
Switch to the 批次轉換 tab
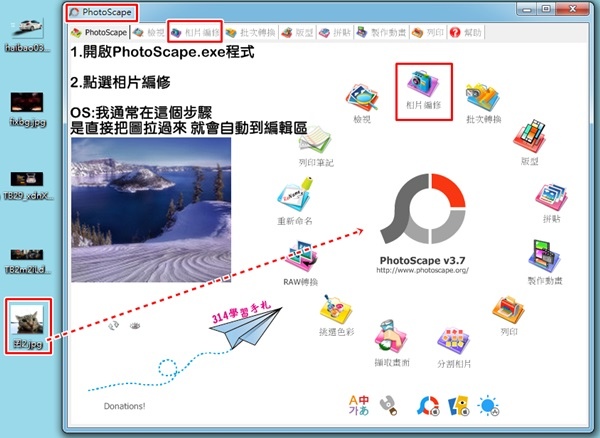coord(251,33)
